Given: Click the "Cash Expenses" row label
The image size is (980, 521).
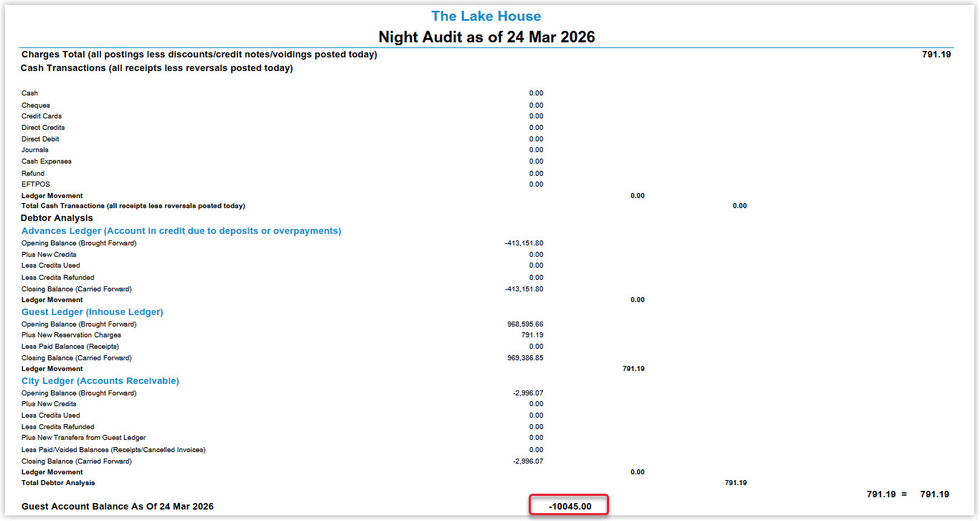Looking at the screenshot, I should [x=47, y=161].
